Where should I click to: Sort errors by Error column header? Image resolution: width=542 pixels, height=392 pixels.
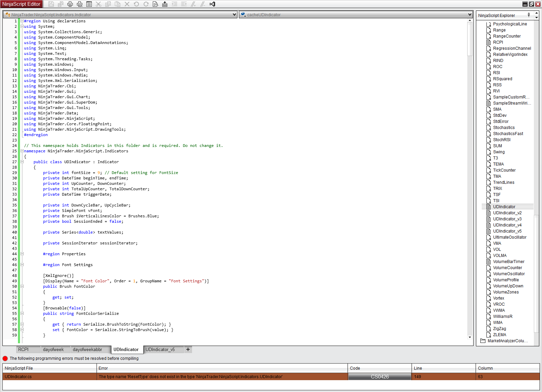[222, 368]
